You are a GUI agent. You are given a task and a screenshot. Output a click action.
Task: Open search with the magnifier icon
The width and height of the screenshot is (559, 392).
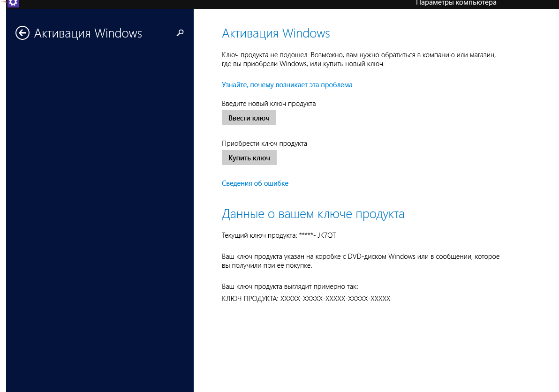[180, 33]
